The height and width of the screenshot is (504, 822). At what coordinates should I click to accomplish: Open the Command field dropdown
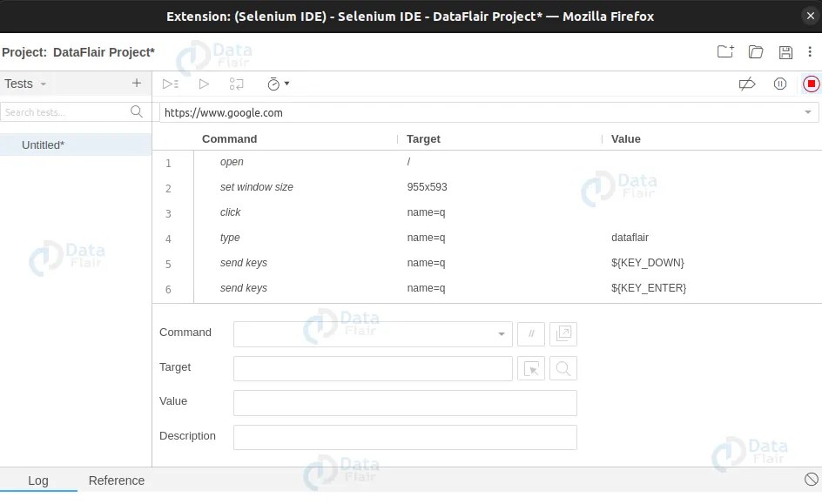(501, 333)
